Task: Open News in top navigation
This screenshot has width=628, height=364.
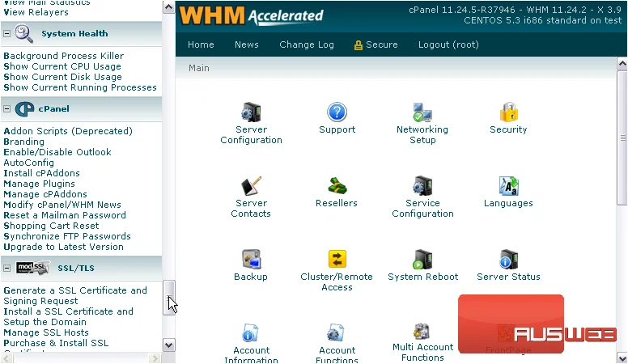Action: tap(246, 44)
